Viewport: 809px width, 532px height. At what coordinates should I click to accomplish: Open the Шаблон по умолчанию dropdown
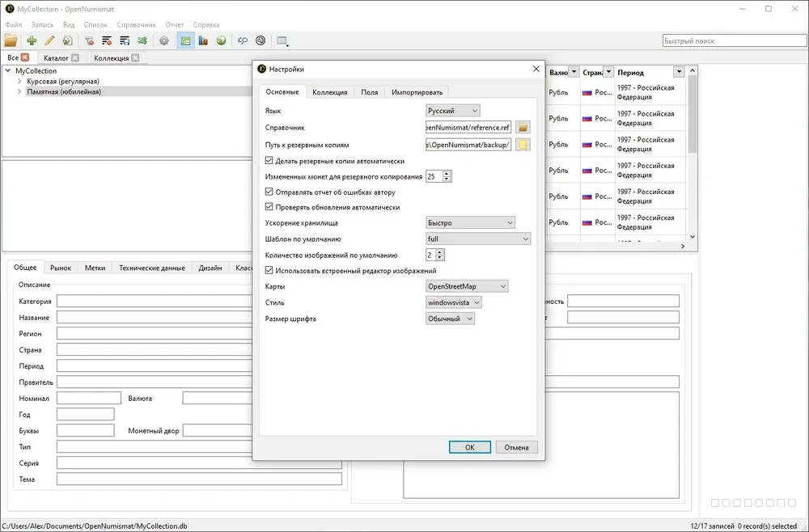[478, 239]
